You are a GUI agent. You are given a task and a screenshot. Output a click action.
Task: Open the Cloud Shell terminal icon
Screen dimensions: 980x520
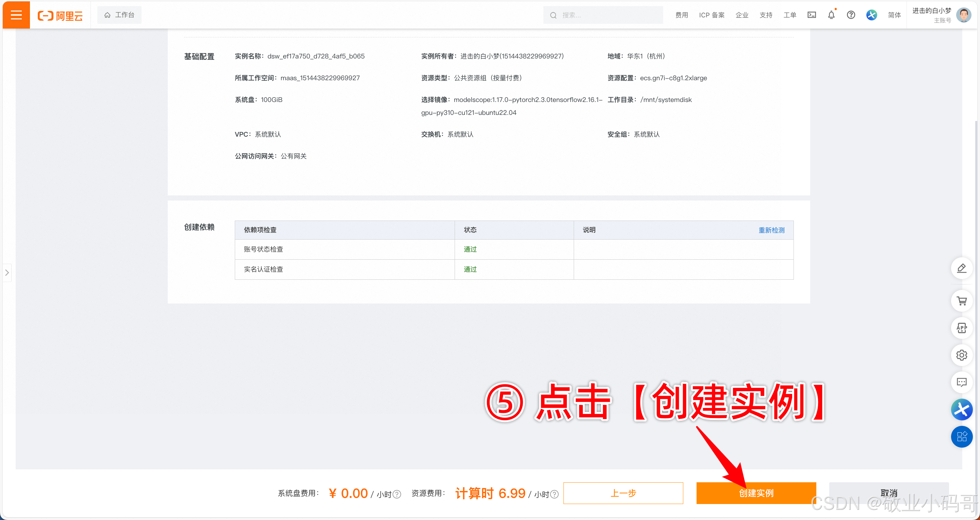pos(812,15)
